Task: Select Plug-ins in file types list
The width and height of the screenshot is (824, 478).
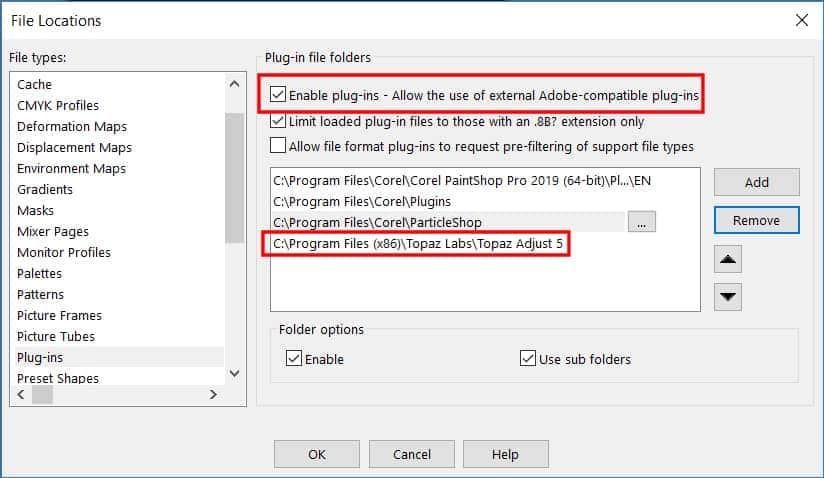Action: click(x=40, y=357)
